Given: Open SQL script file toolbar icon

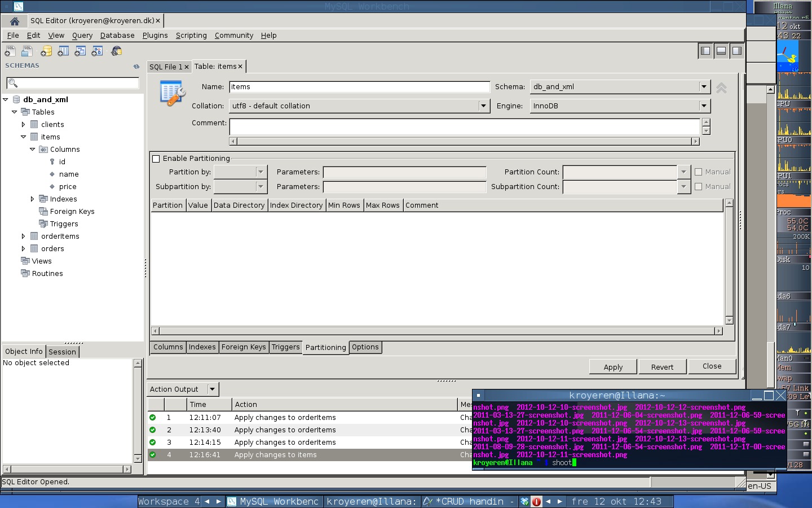Looking at the screenshot, I should [27, 51].
